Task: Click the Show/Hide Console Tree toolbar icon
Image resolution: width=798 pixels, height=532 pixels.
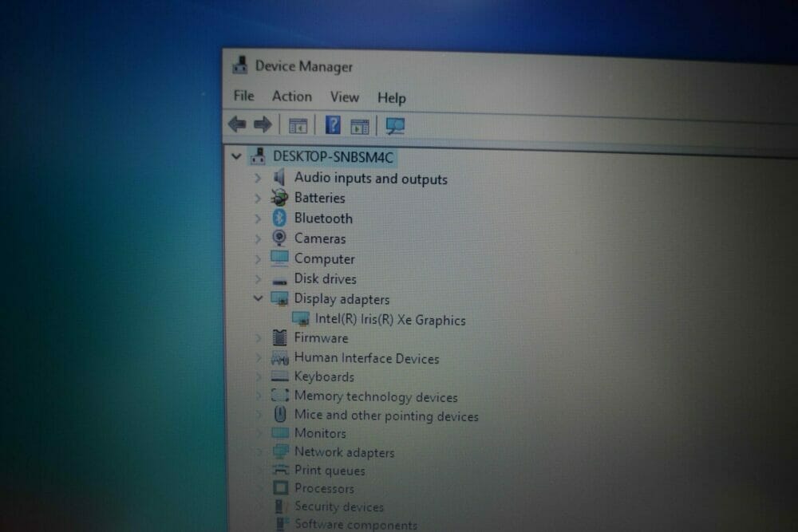Action: tap(298, 125)
